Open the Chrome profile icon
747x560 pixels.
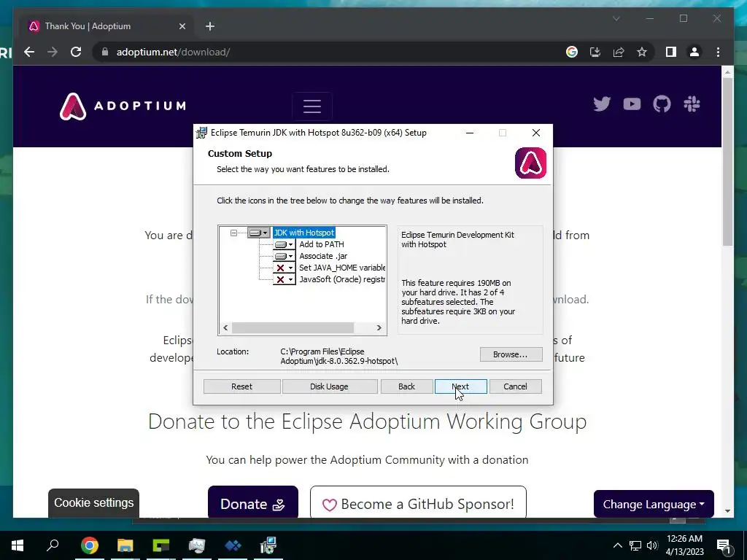694,52
